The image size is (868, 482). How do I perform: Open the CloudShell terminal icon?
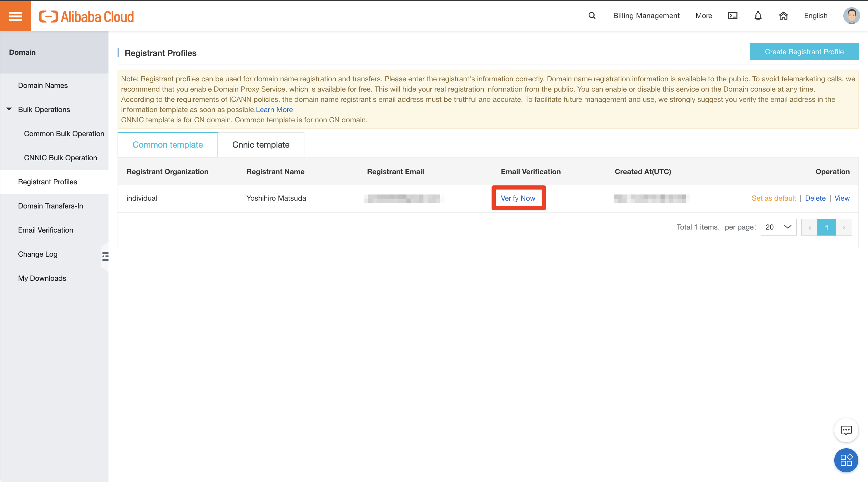733,15
